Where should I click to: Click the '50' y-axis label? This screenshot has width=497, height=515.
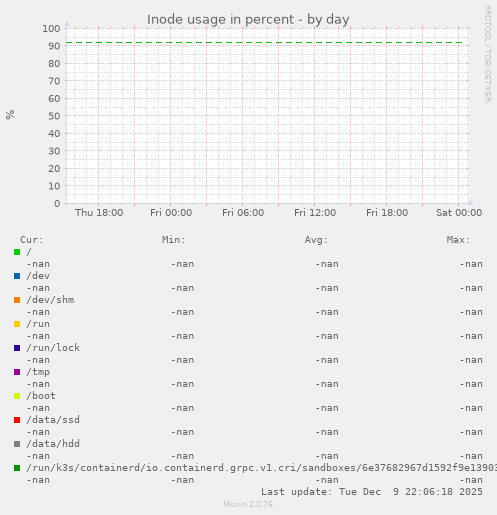point(54,116)
